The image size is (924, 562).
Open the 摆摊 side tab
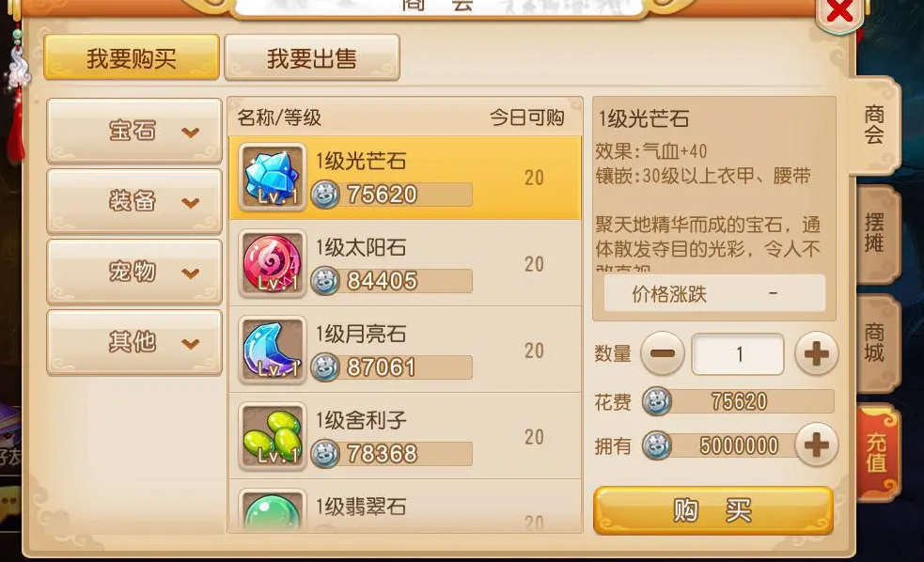pos(876,234)
